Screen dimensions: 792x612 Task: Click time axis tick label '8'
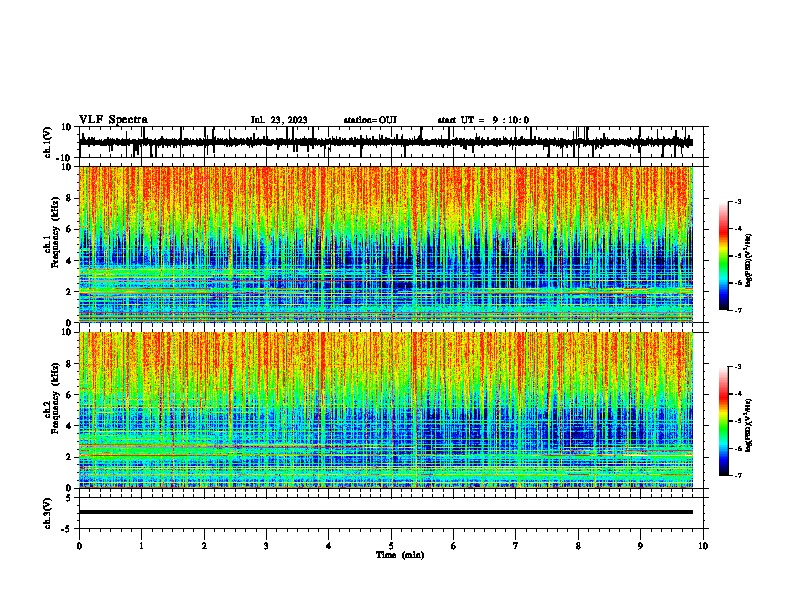(578, 546)
